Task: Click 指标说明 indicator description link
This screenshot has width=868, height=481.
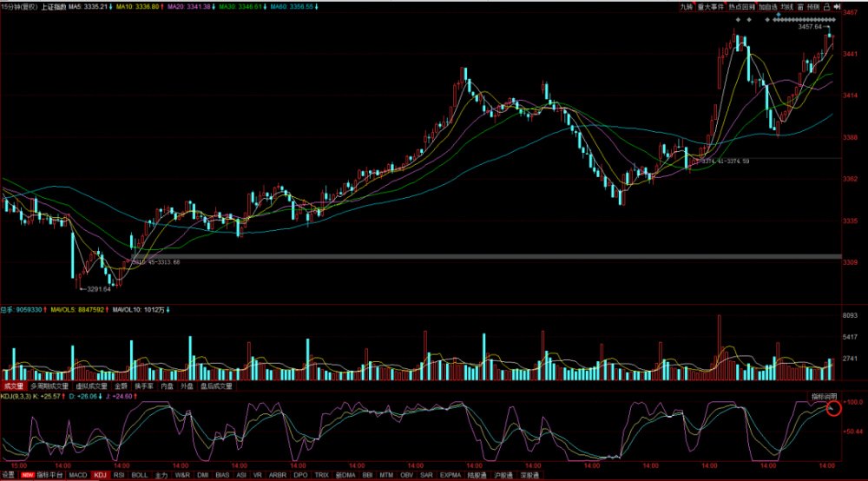Action: (825, 396)
